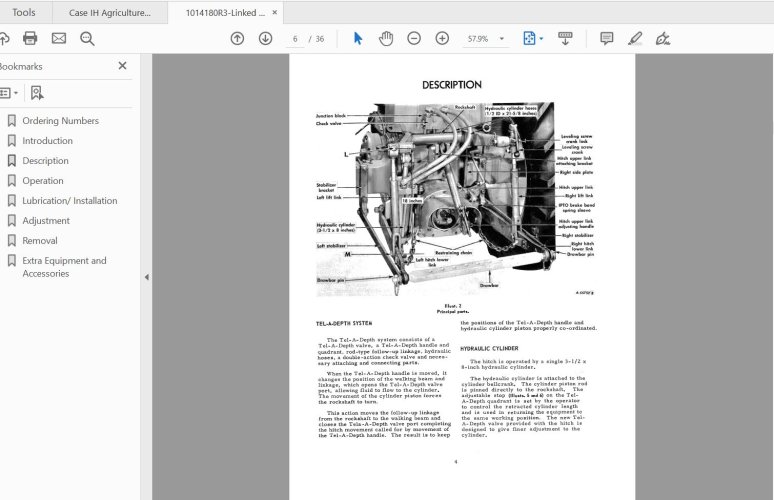774x500 pixels.
Task: Open bookmarks options list menu
Action: [x=9, y=93]
